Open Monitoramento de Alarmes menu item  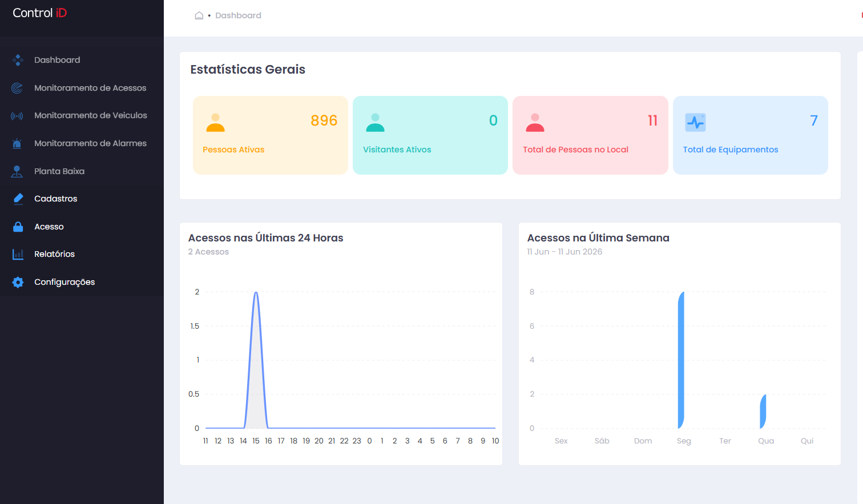tap(82, 143)
